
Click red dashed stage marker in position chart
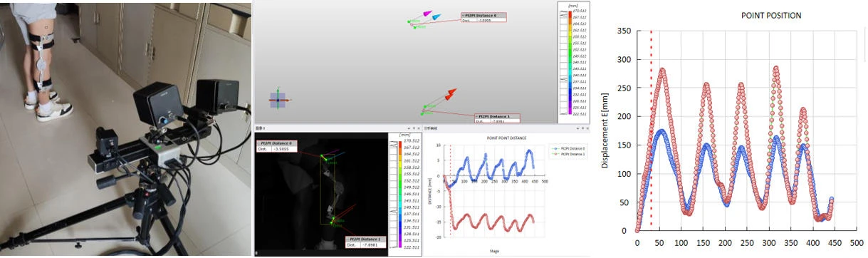point(651,130)
